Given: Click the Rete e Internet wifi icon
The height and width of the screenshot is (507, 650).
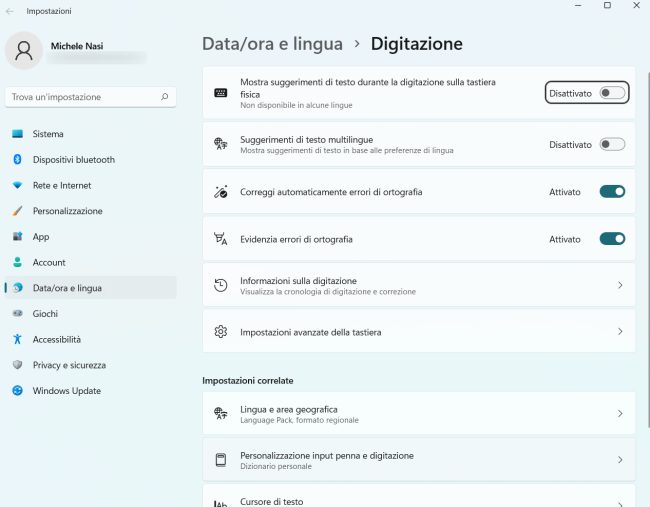Looking at the screenshot, I should click(x=17, y=185).
